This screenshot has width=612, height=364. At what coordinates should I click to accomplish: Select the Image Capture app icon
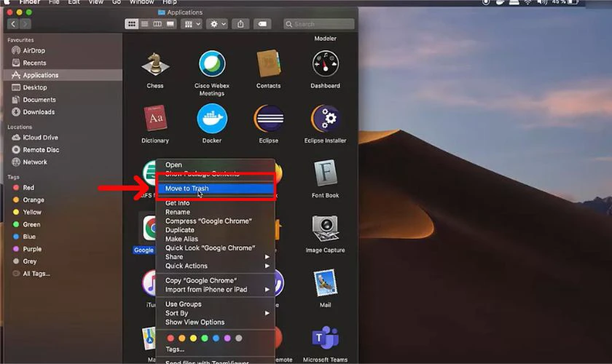(325, 229)
